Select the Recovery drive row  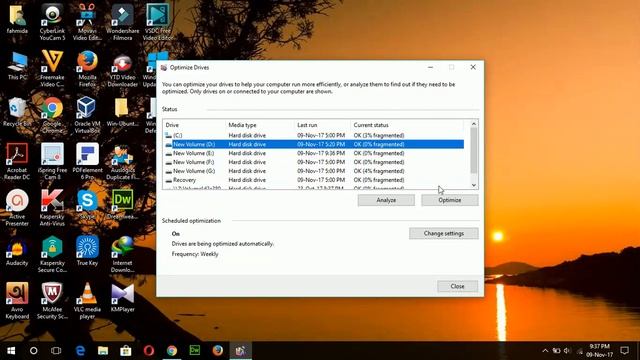click(x=314, y=180)
